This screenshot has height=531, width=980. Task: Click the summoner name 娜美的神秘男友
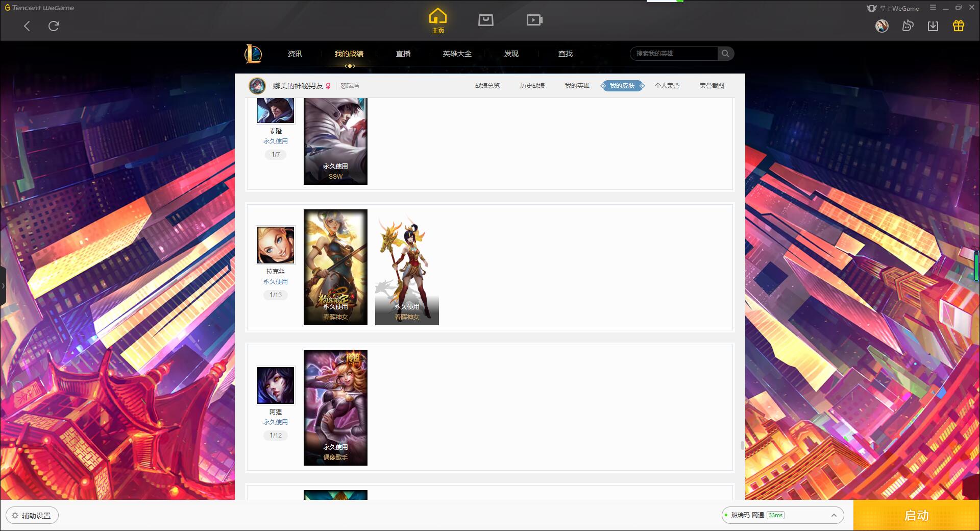click(298, 86)
